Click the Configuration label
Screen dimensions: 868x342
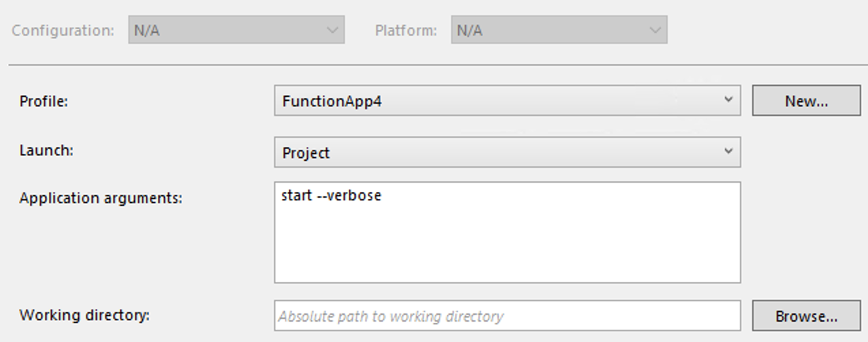tap(63, 31)
